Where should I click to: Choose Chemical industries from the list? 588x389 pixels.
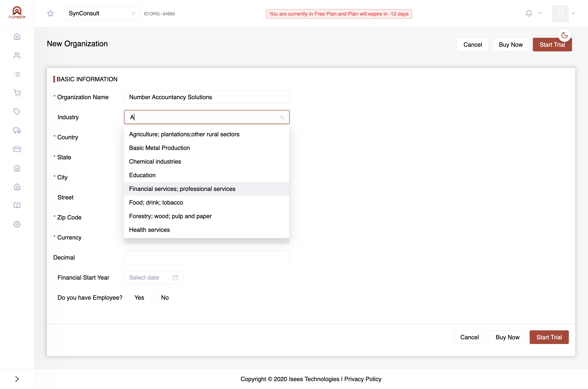click(207, 161)
